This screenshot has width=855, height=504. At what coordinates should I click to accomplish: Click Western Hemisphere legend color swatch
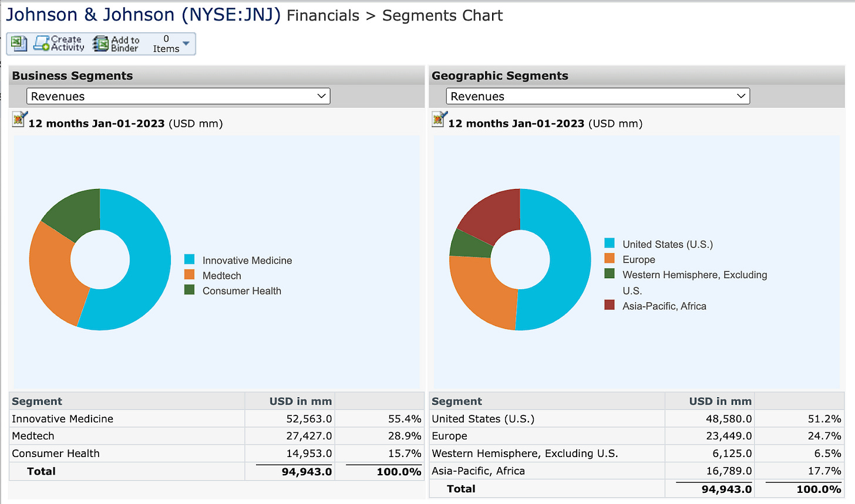(610, 273)
